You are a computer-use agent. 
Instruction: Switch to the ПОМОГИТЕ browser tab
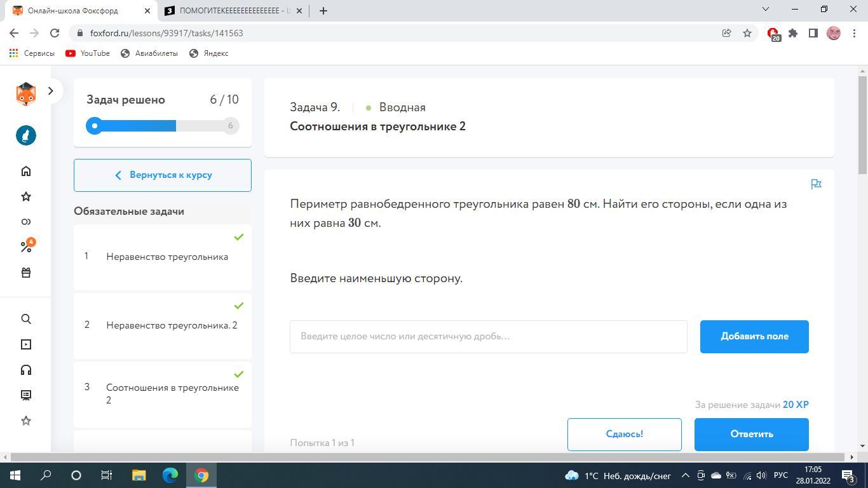[229, 11]
